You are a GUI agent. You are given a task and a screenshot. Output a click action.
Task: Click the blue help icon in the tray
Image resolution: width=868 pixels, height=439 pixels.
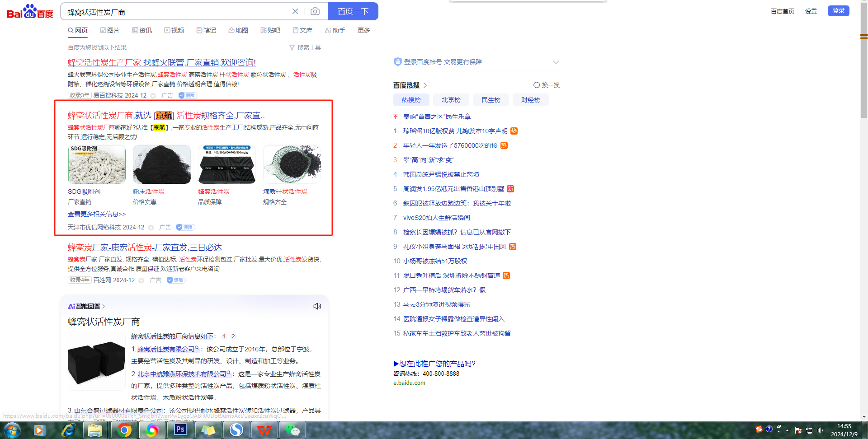tap(769, 429)
